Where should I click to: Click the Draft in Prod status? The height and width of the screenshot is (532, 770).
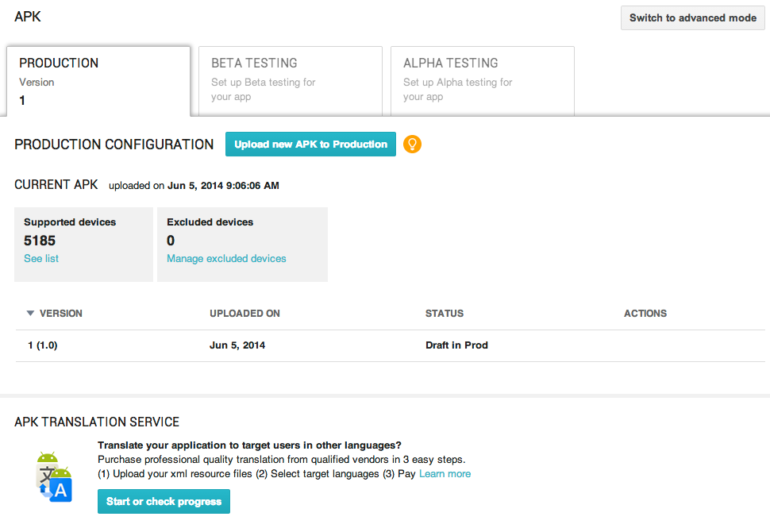click(456, 345)
